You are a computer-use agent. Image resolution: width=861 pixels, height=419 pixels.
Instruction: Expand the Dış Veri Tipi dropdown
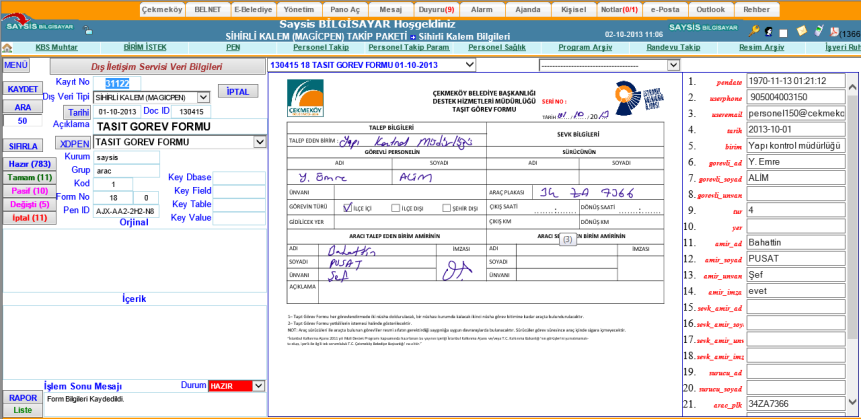point(203,97)
